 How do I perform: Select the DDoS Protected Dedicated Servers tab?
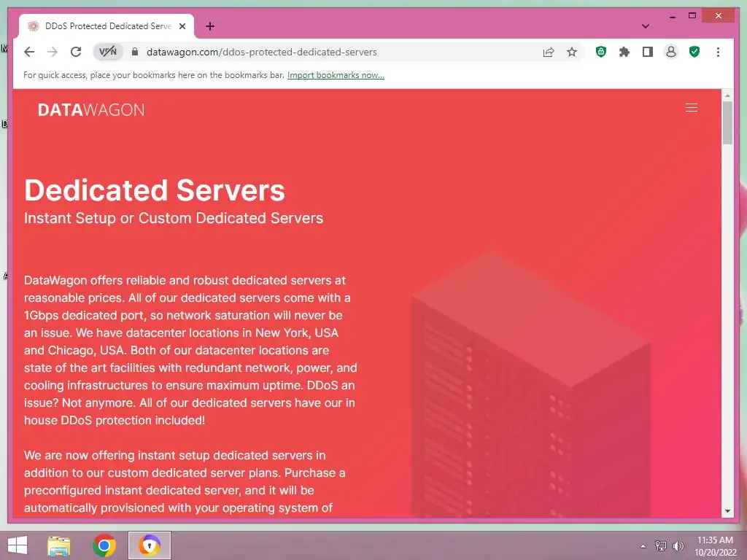(107, 26)
